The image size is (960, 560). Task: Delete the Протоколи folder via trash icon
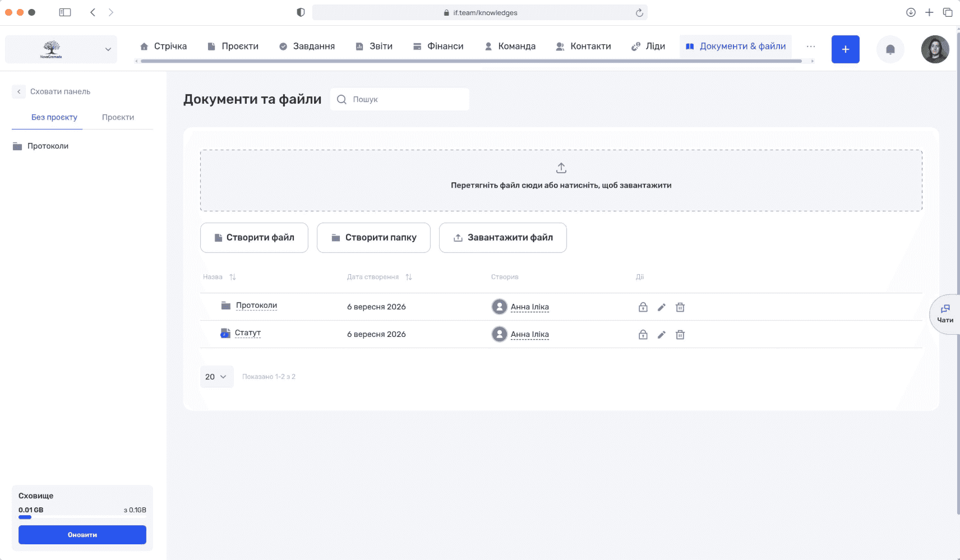[680, 307]
